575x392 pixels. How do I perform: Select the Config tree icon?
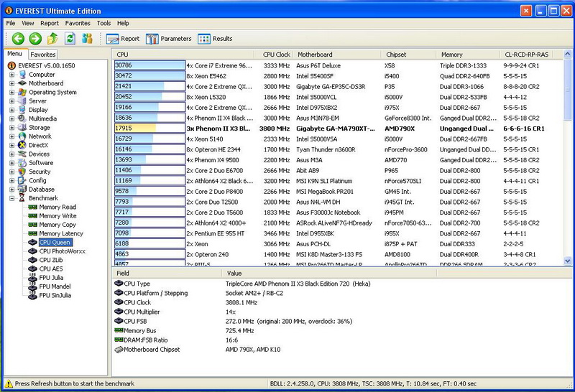point(22,180)
